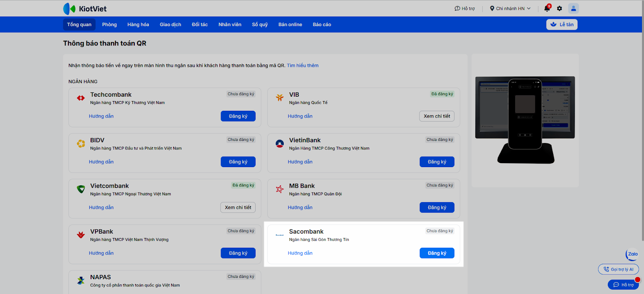The image size is (644, 294).
Task: Open the Báo cáo menu
Action: 322,25
